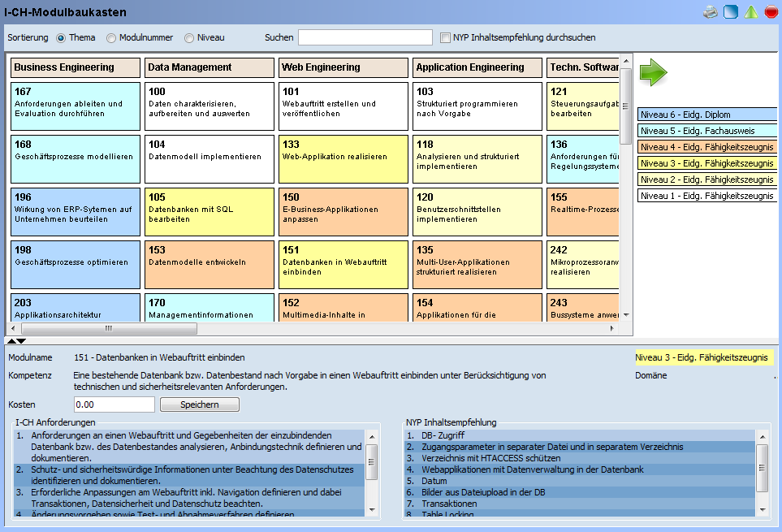Open module 167 Anforderungen ableiten card
This screenshot has height=532, width=782.
(x=76, y=106)
